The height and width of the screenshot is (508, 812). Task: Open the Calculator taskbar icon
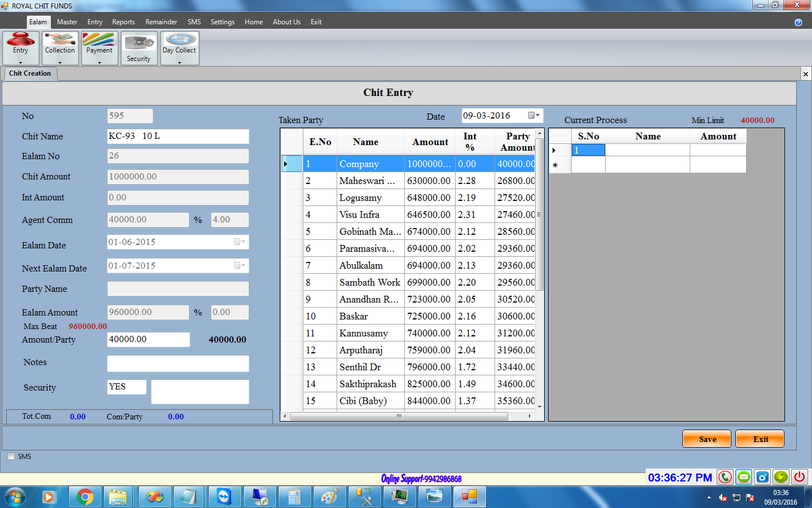[294, 497]
